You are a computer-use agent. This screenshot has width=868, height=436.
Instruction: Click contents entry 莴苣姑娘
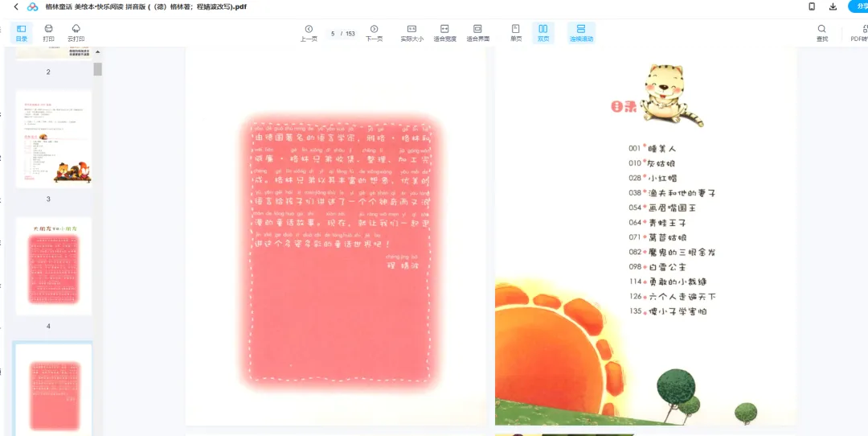[x=667, y=237]
